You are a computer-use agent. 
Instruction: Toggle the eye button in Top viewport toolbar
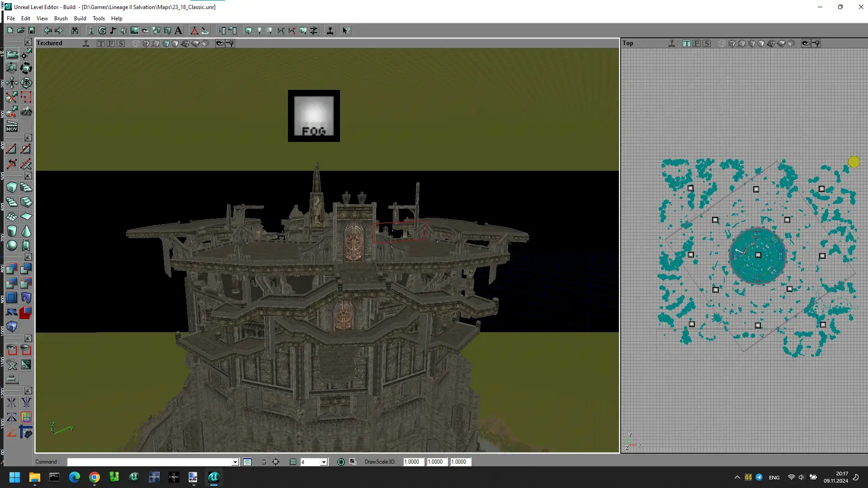coord(806,43)
